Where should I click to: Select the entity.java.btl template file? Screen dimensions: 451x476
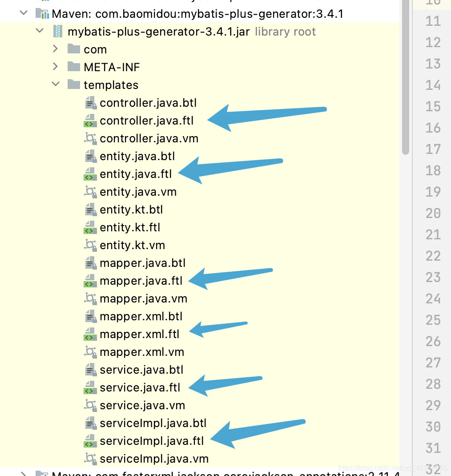137,156
